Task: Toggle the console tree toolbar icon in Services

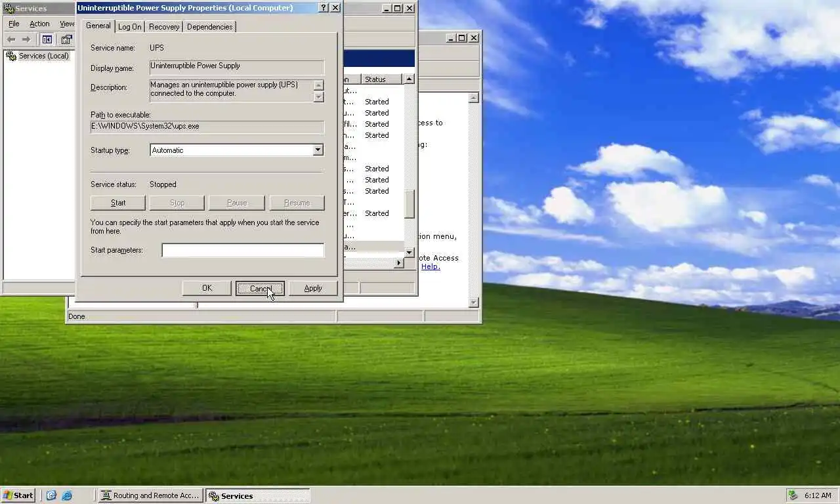Action: (x=47, y=39)
